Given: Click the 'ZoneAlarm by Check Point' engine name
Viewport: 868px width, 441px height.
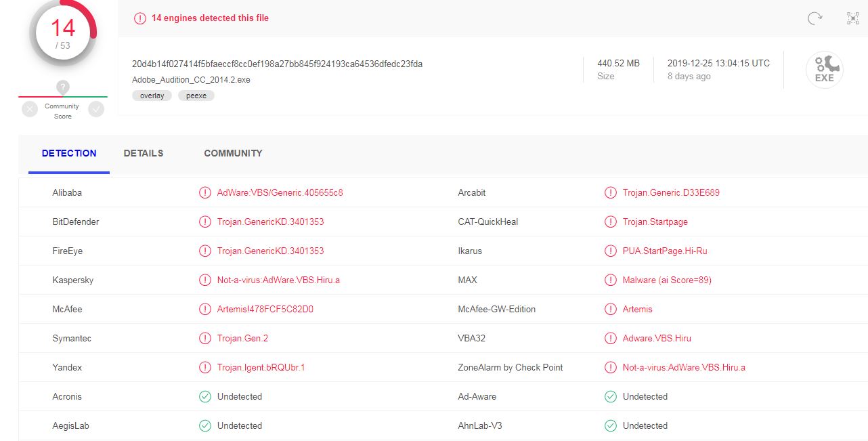Looking at the screenshot, I should pyautogui.click(x=511, y=367).
